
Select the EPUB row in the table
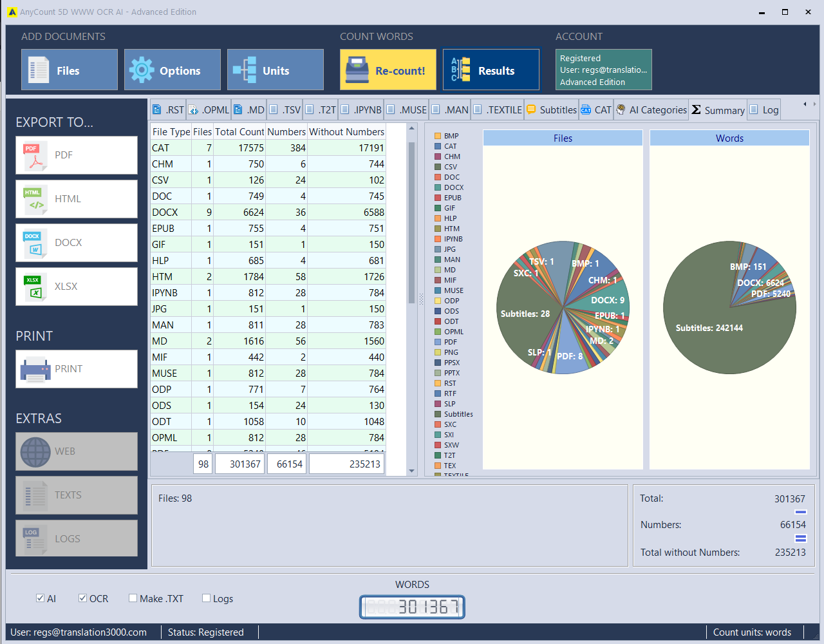268,228
